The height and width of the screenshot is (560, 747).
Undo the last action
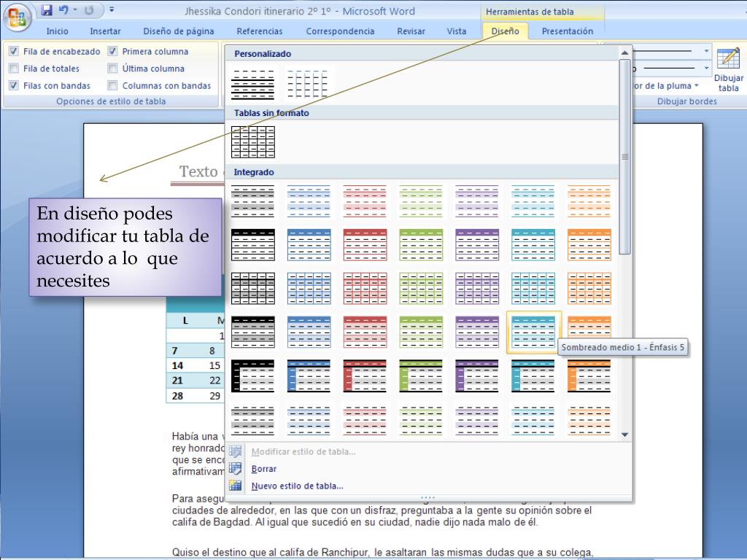[x=63, y=10]
